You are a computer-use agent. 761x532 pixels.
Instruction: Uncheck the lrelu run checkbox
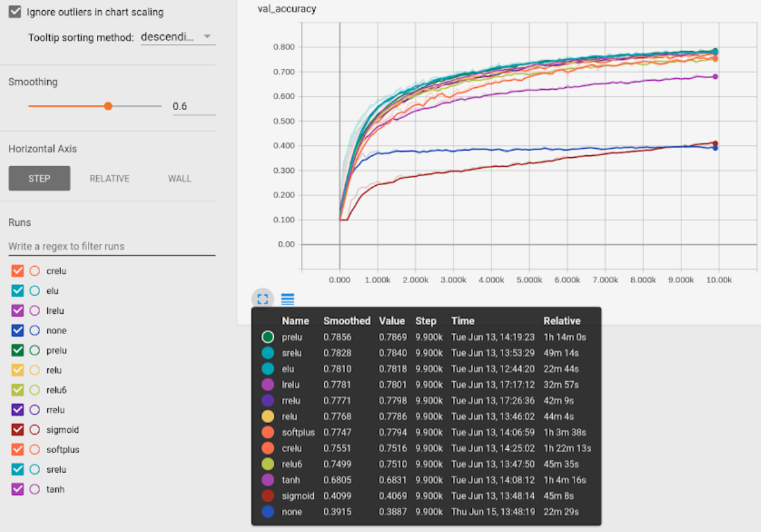coord(17,311)
